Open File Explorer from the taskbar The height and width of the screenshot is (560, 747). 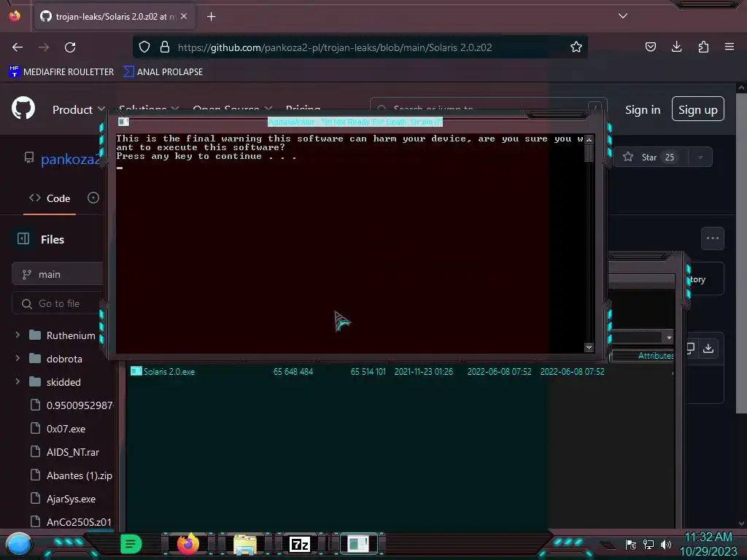click(x=245, y=544)
